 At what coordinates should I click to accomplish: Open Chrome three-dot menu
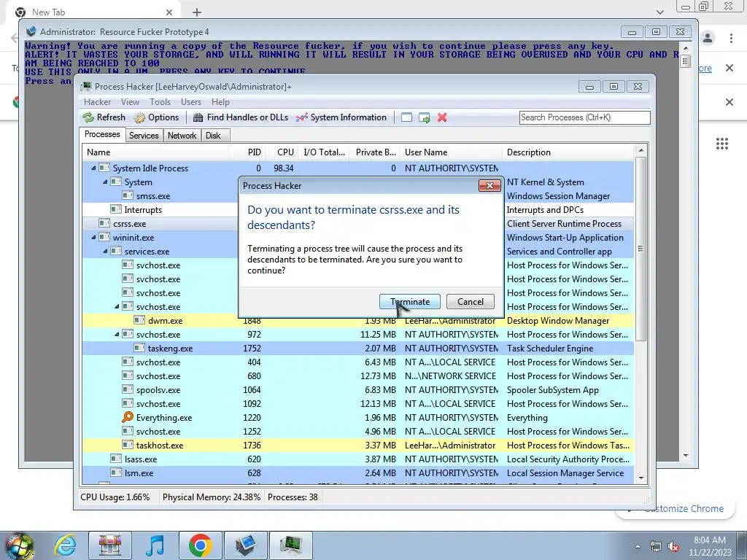[x=731, y=38]
